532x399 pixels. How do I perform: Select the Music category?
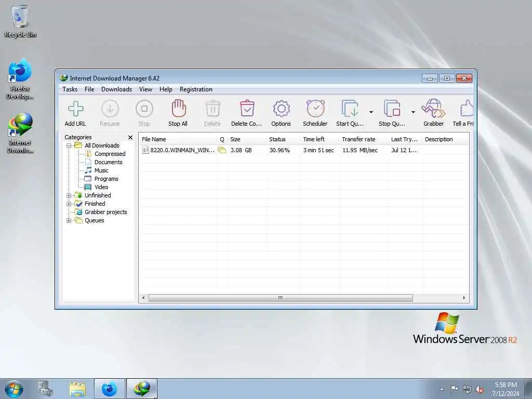[x=101, y=170]
